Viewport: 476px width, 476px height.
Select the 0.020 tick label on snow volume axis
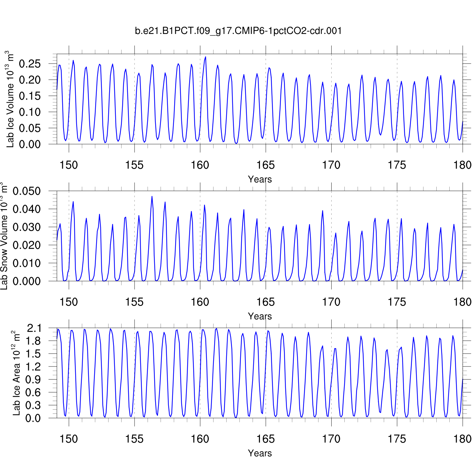(x=27, y=245)
